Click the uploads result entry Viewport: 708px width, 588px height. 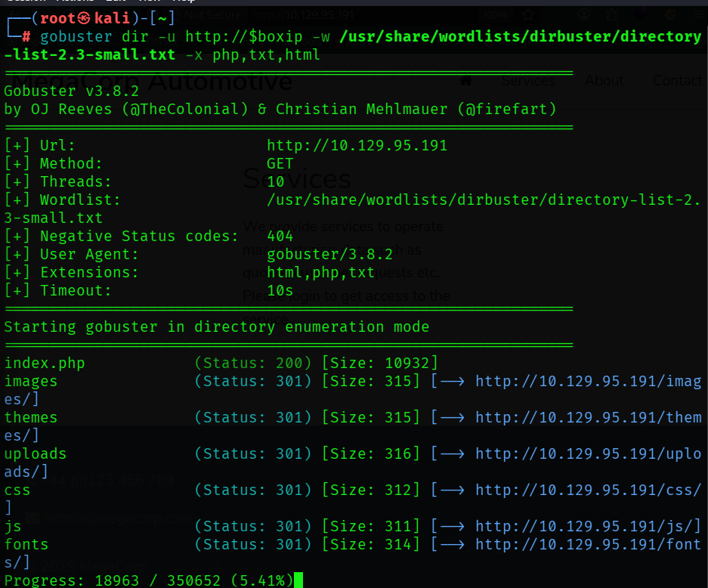tap(36, 453)
